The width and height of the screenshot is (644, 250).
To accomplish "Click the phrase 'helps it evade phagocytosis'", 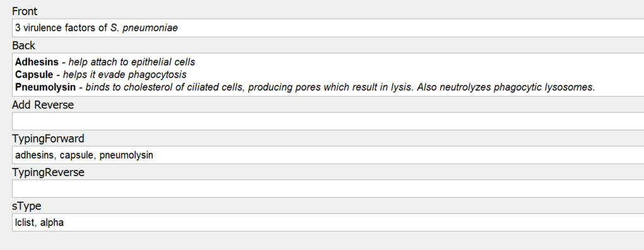I will 125,75.
